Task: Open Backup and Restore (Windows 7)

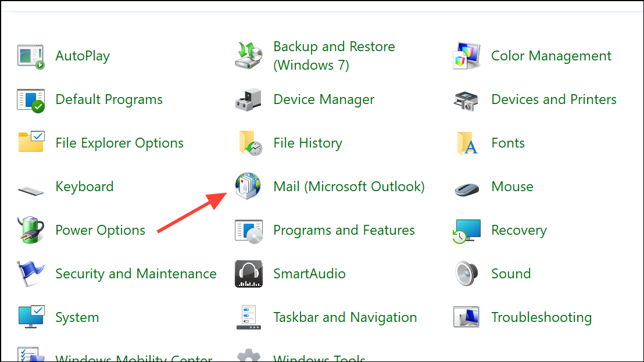Action: click(x=334, y=55)
